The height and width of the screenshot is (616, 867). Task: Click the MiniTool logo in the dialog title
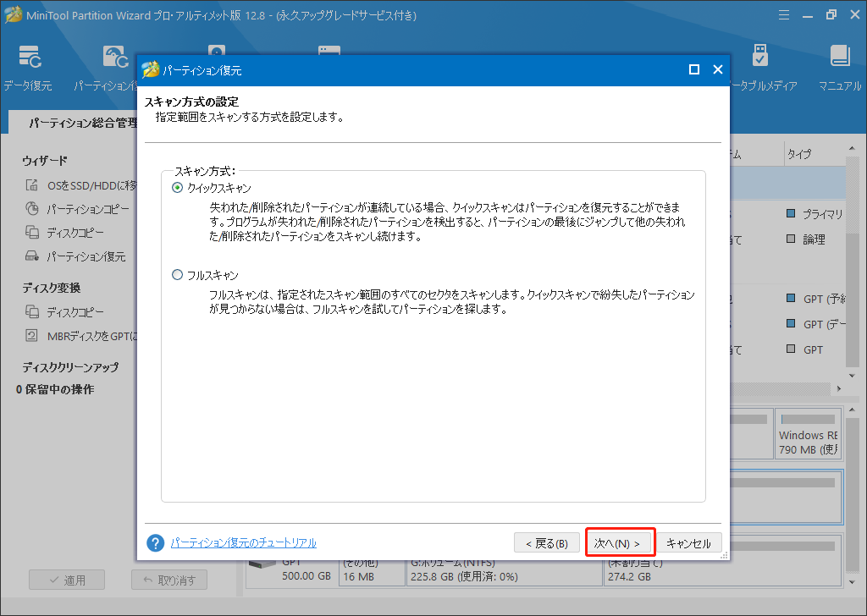(x=150, y=69)
